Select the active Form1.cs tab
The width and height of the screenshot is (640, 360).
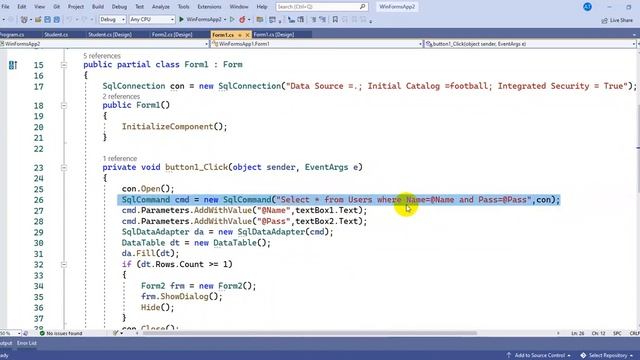pyautogui.click(x=223, y=35)
